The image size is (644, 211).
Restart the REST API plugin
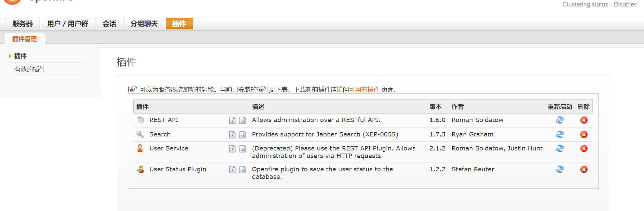click(x=560, y=120)
